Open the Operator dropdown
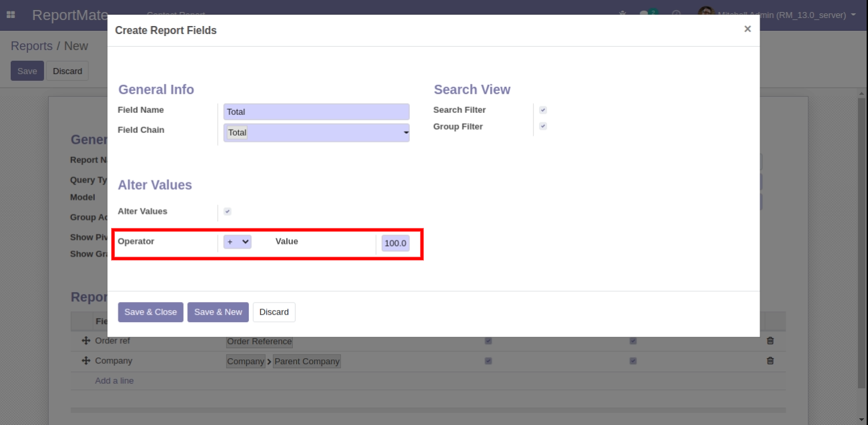Screen dimensions: 868x425 pos(237,242)
